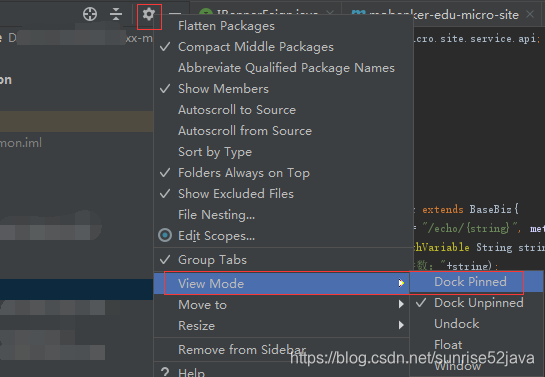The width and height of the screenshot is (545, 377).
Task: Click the collapse all icon in toolbar
Action: 116,14
